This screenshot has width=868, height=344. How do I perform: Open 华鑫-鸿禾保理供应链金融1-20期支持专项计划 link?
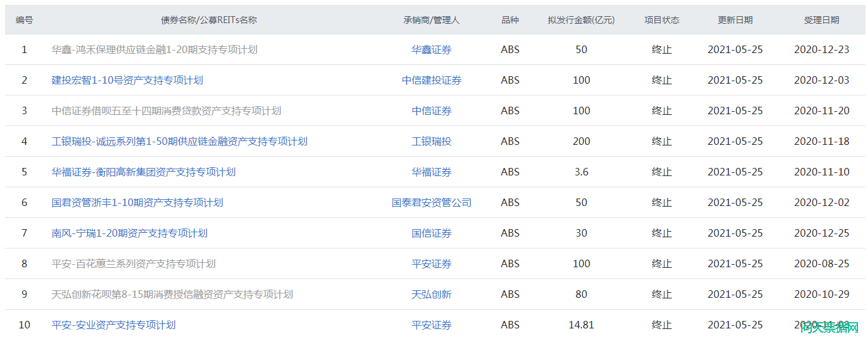point(154,49)
